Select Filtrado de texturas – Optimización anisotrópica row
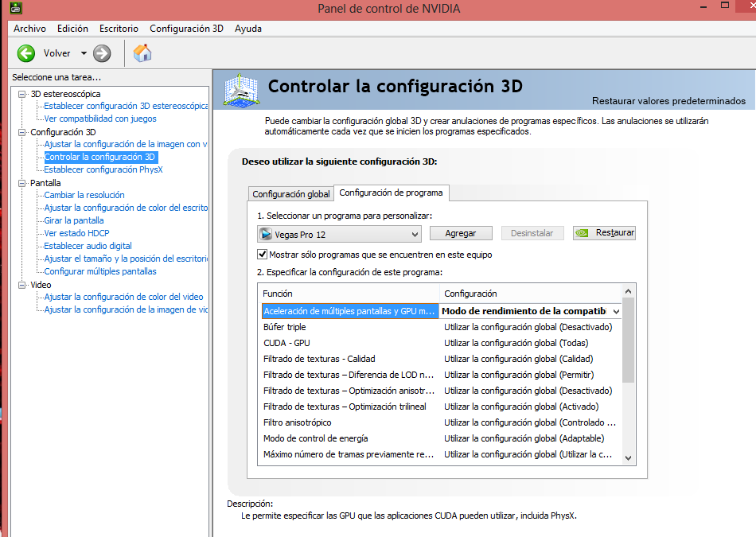The height and width of the screenshot is (537, 756). click(x=441, y=391)
